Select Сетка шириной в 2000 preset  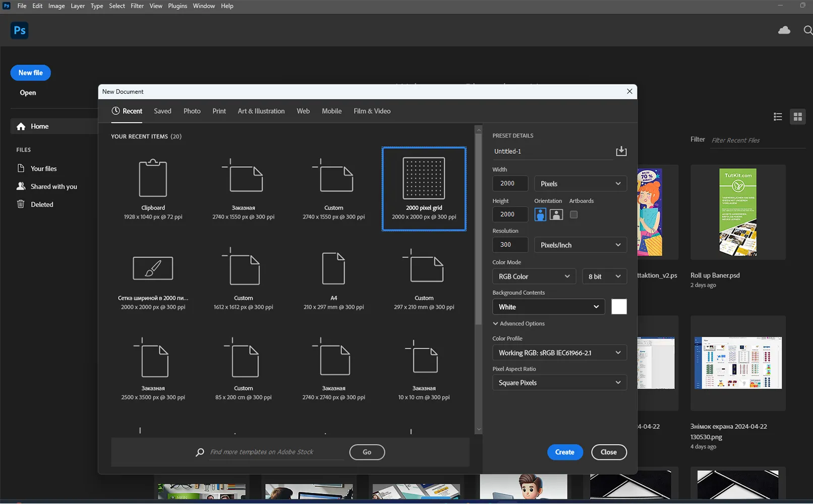tap(153, 279)
